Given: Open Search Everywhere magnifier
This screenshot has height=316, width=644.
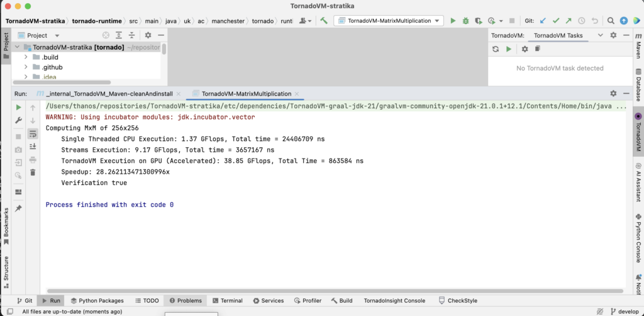Looking at the screenshot, I should pos(611,21).
